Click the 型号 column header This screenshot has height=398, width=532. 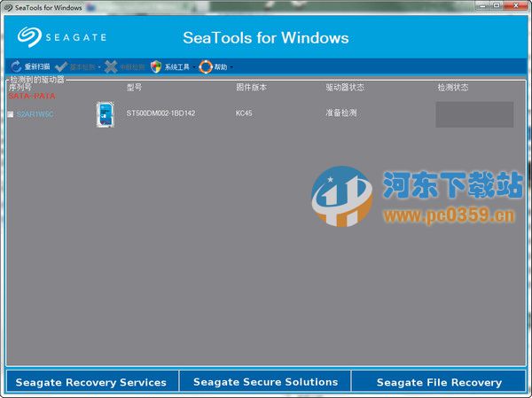(x=134, y=87)
